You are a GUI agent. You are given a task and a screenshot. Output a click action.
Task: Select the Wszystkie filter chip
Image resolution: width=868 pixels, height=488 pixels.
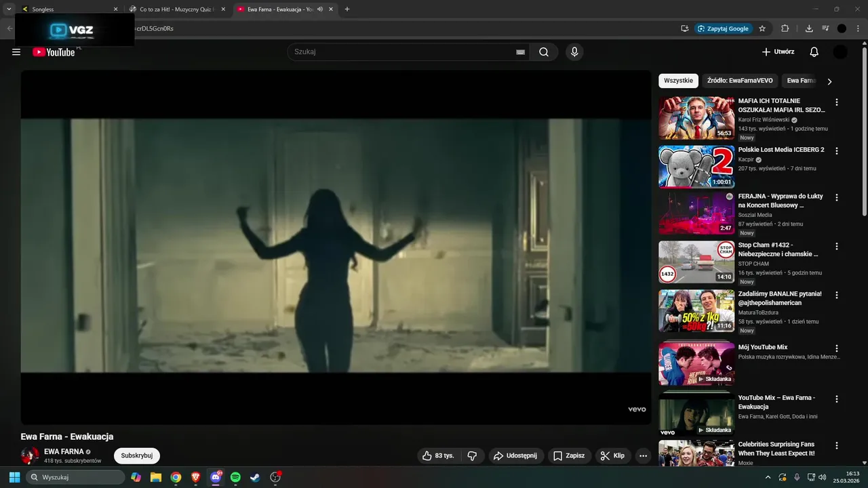click(678, 81)
